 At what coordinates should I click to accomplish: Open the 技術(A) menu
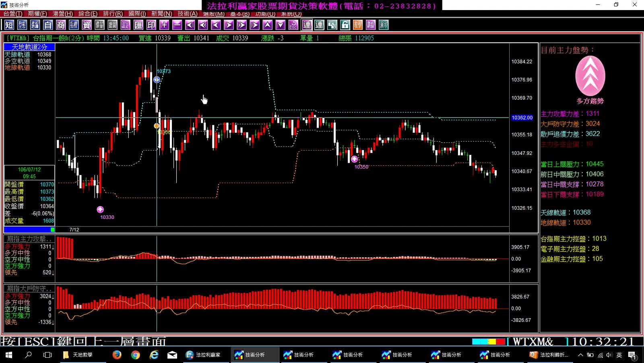(x=188, y=14)
